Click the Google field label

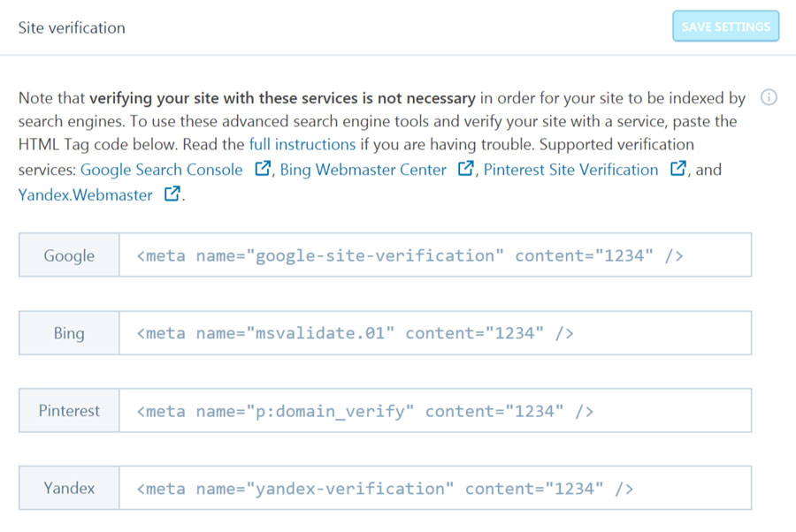(69, 255)
